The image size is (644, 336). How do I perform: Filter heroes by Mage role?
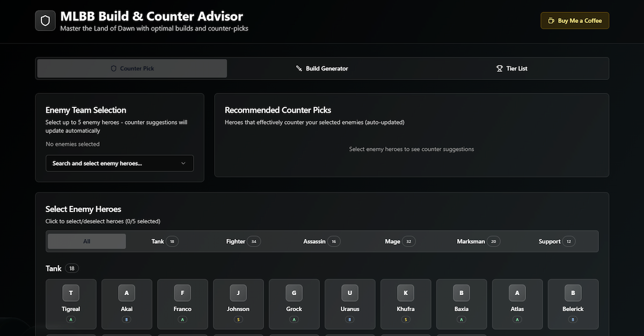(400, 242)
